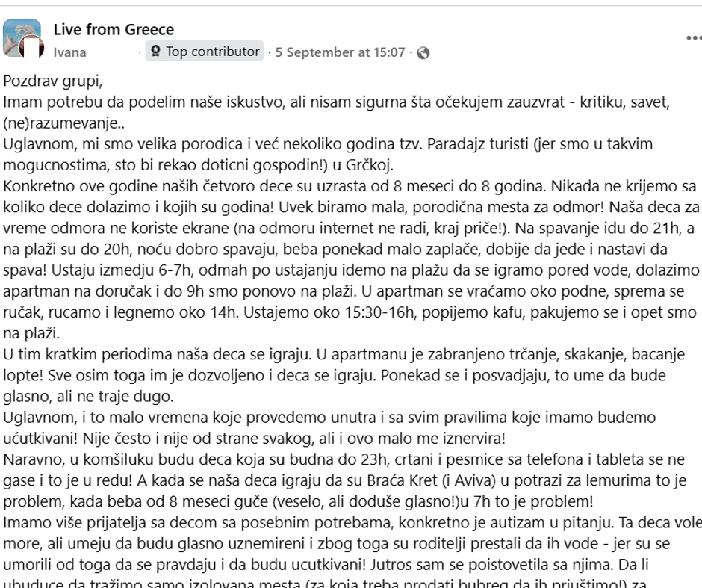Open the Live from Greece group page

coord(113,30)
